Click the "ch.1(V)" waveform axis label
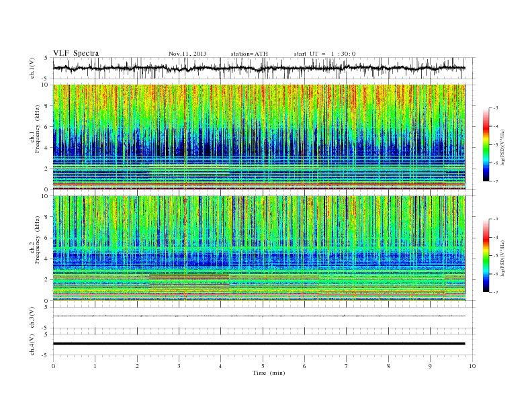The height and width of the screenshot is (411, 532). tap(32, 68)
